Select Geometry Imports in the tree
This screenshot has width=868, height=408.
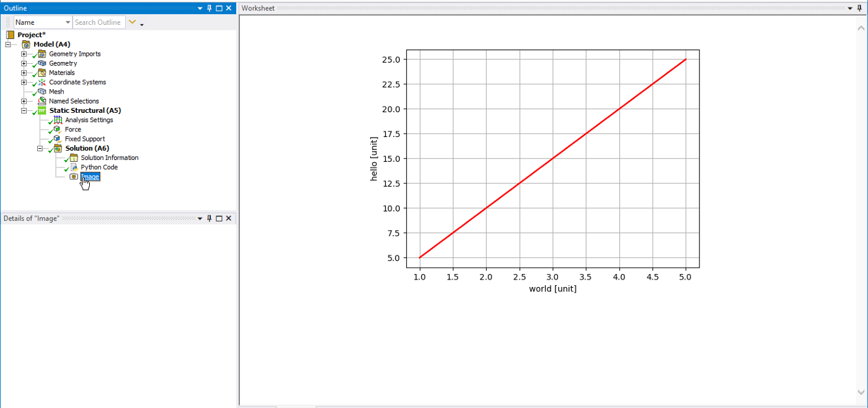click(x=75, y=54)
